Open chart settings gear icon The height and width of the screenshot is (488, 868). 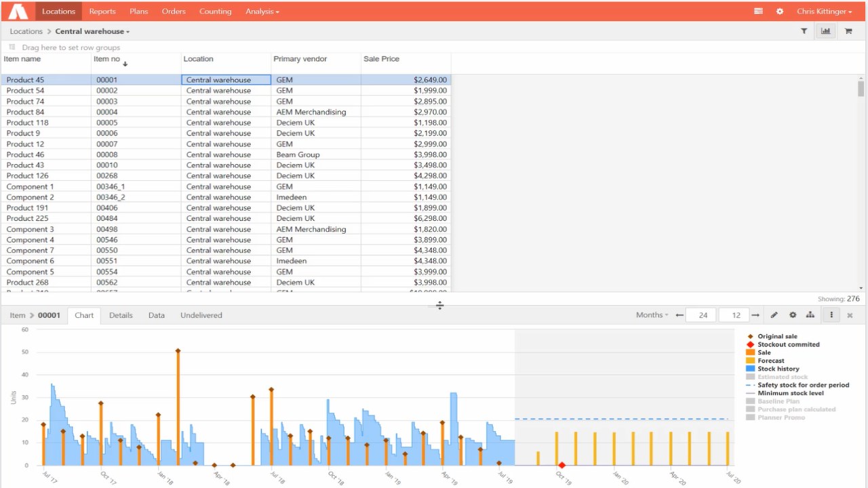pos(793,315)
